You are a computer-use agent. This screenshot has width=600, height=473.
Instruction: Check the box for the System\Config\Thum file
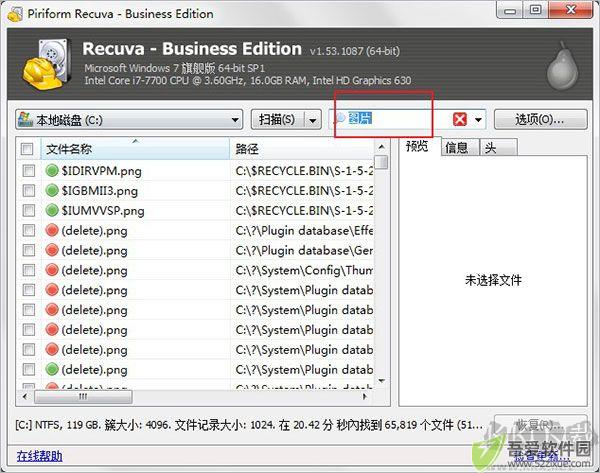[29, 270]
